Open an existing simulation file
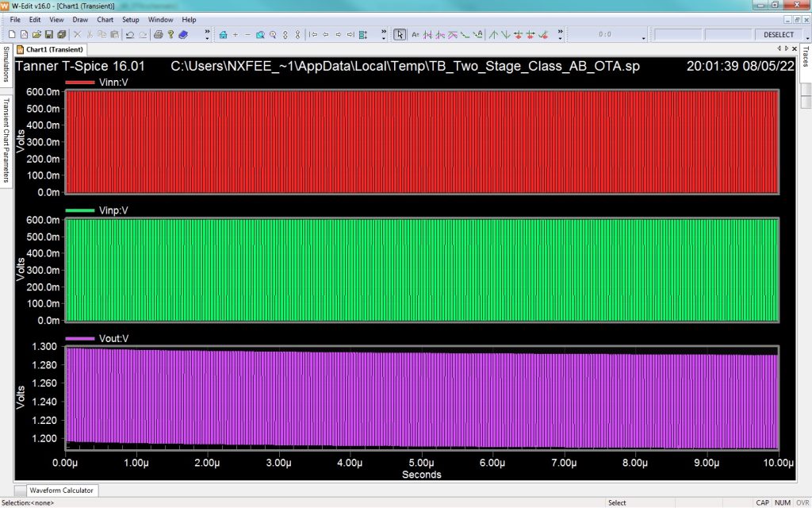Image resolution: width=812 pixels, height=508 pixels. point(35,37)
